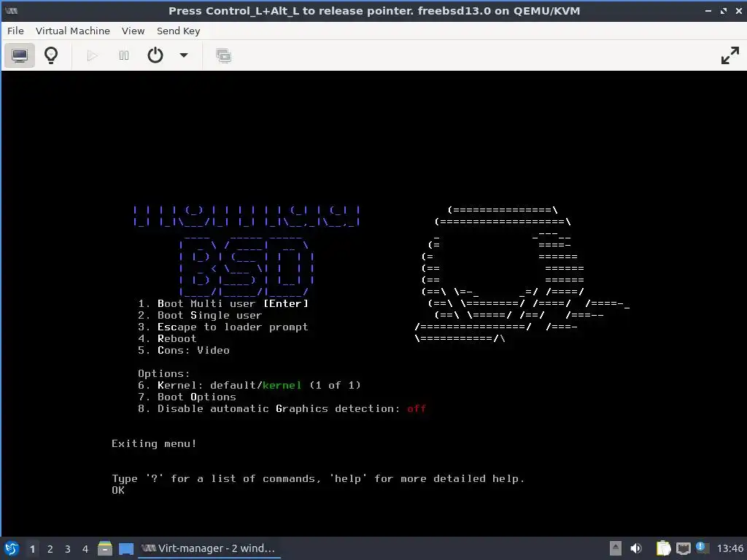Click the OK loader prompt line
This screenshot has width=747, height=560.
pyautogui.click(x=118, y=490)
